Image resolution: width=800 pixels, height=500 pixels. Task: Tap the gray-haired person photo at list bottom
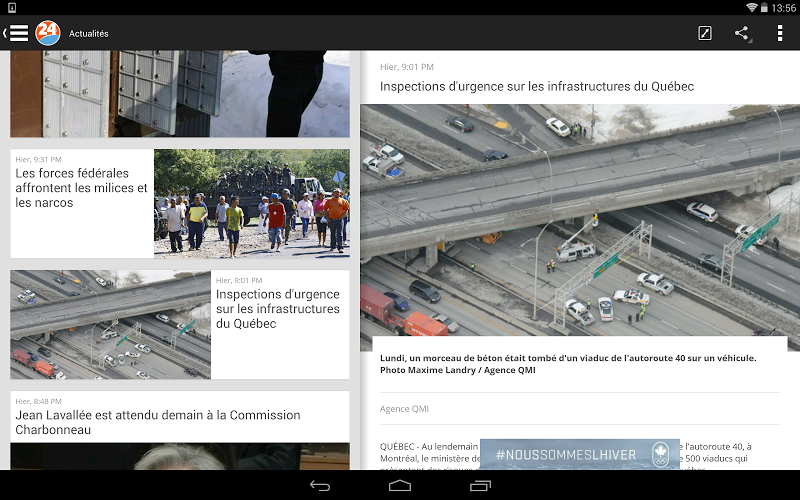click(180, 456)
